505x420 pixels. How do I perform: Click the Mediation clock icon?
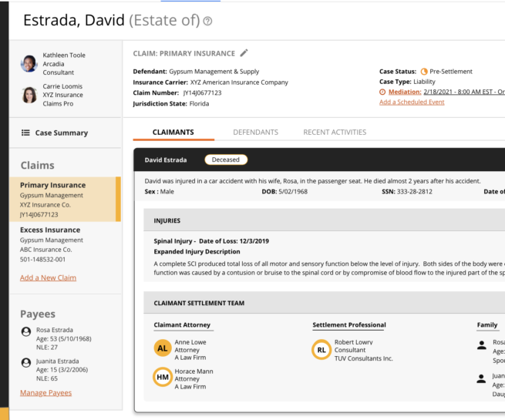[382, 92]
